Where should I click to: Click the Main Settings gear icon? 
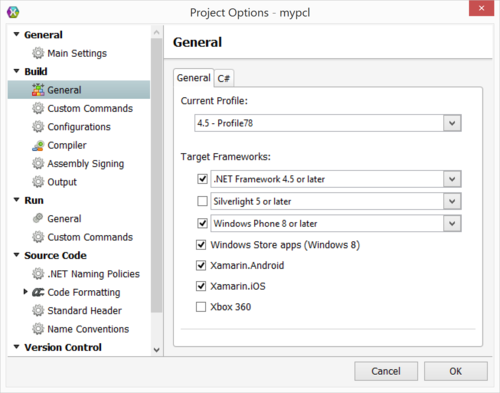tap(38, 53)
